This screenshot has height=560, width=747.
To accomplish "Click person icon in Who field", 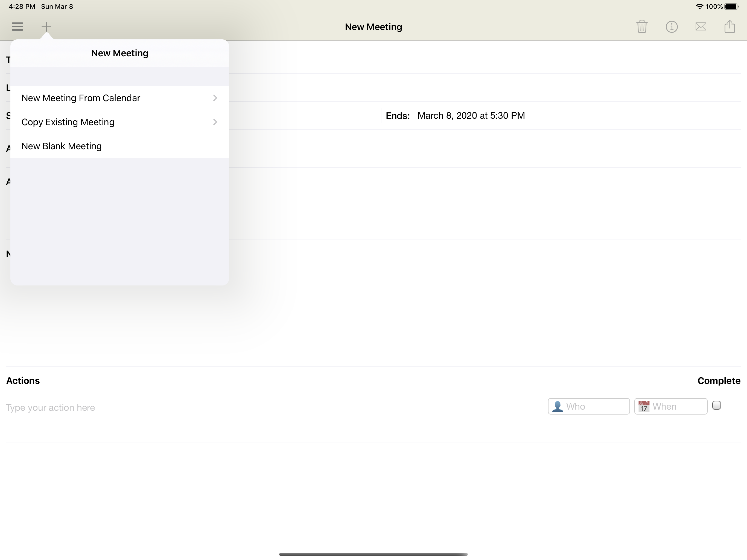I will point(557,406).
